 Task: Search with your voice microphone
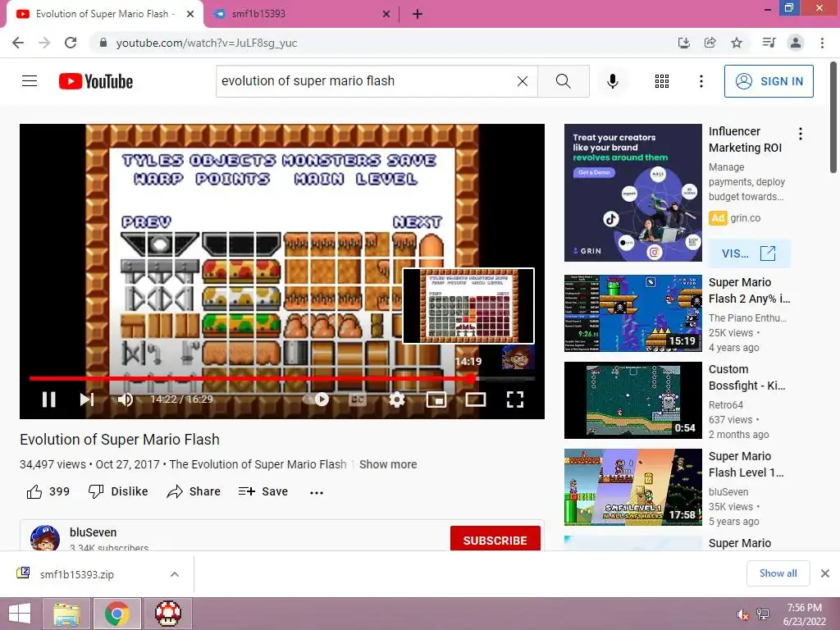click(613, 81)
